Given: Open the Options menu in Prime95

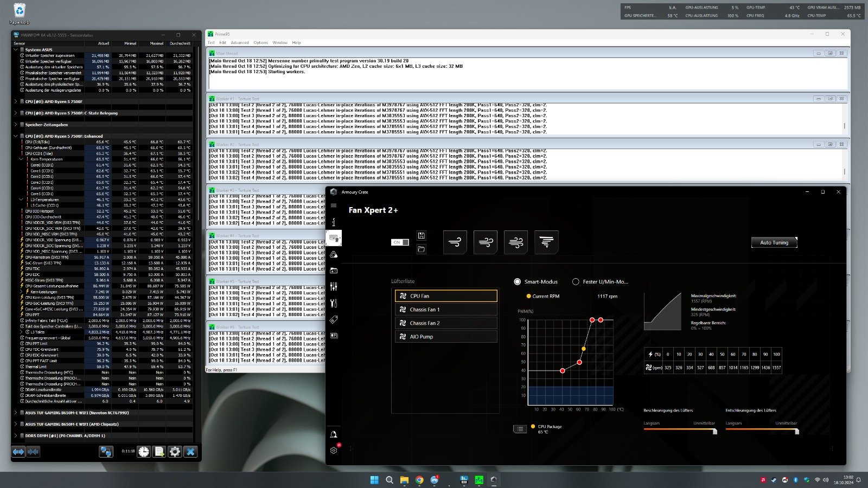Looking at the screenshot, I should (x=260, y=42).
